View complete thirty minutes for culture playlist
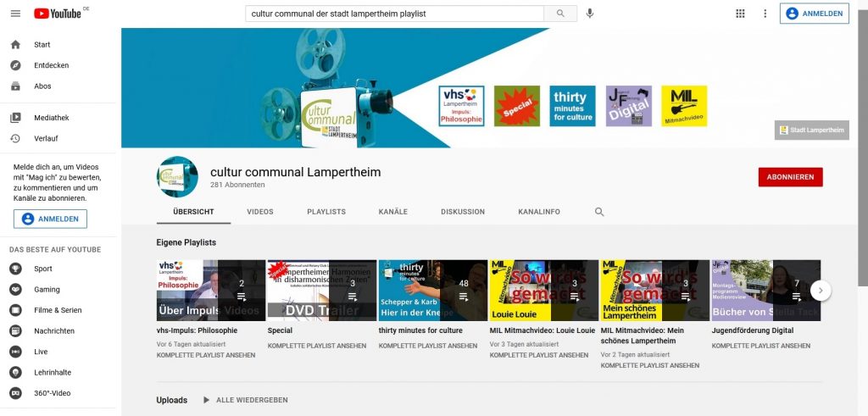 click(x=428, y=346)
